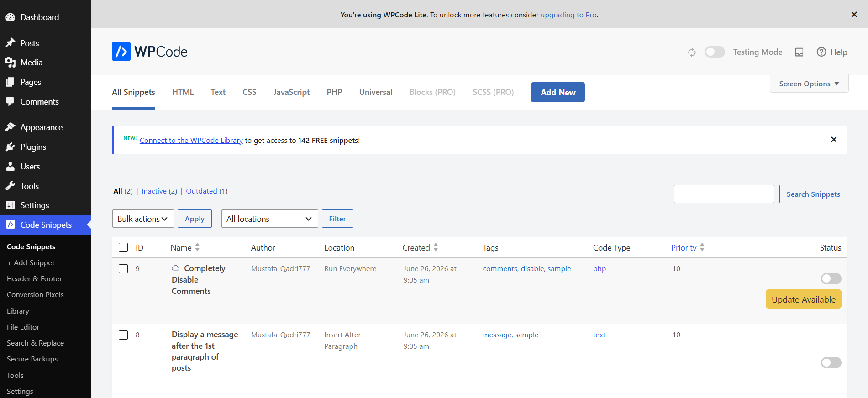This screenshot has height=398, width=868.
Task: Check the box for snippet ID 9
Action: [x=123, y=269]
